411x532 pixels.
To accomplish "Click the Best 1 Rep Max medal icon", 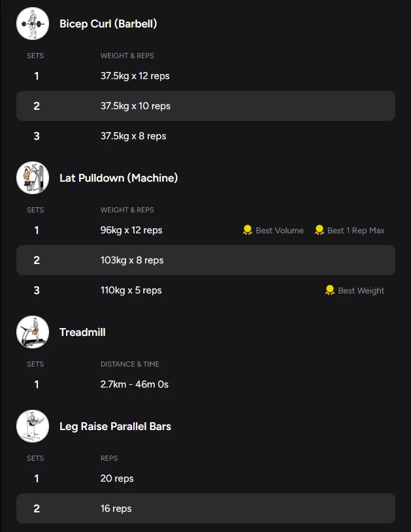I will tap(319, 230).
